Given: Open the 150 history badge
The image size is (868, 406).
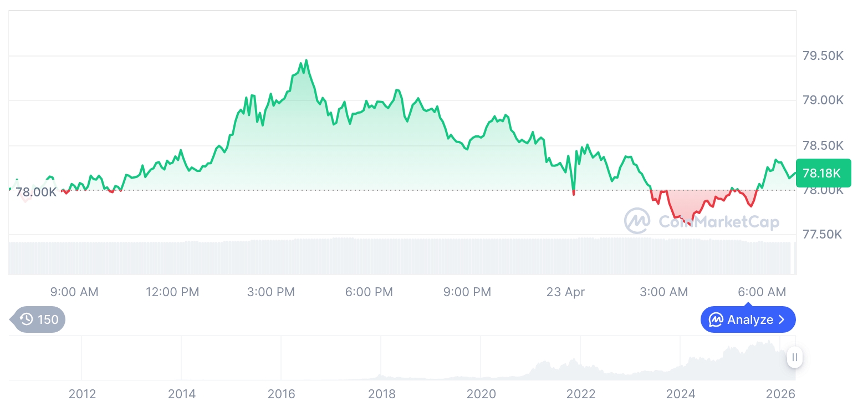Looking at the screenshot, I should pos(39,319).
